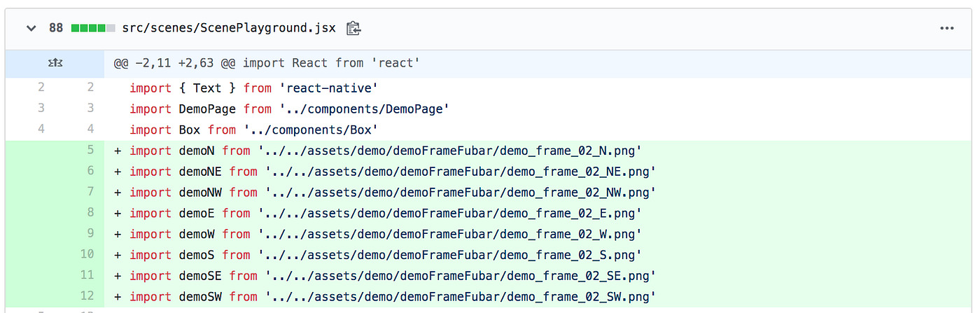Click the '../components/Box' string
The width and height of the screenshot is (980, 313).
pyautogui.click(x=311, y=130)
